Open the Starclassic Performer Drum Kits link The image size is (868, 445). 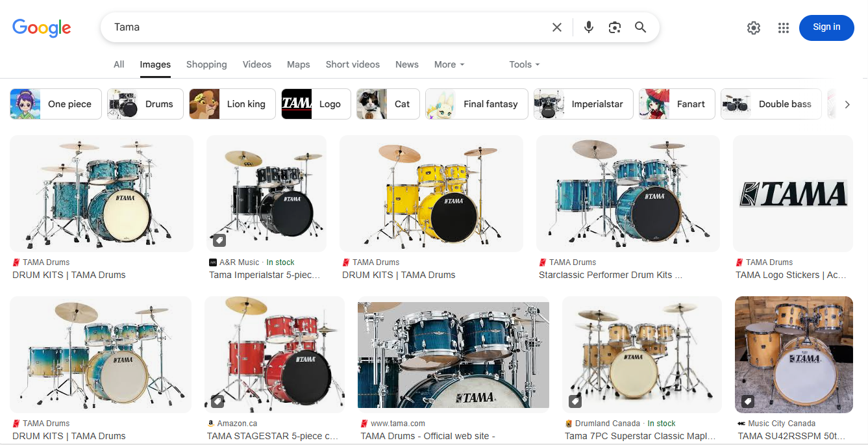click(x=611, y=275)
